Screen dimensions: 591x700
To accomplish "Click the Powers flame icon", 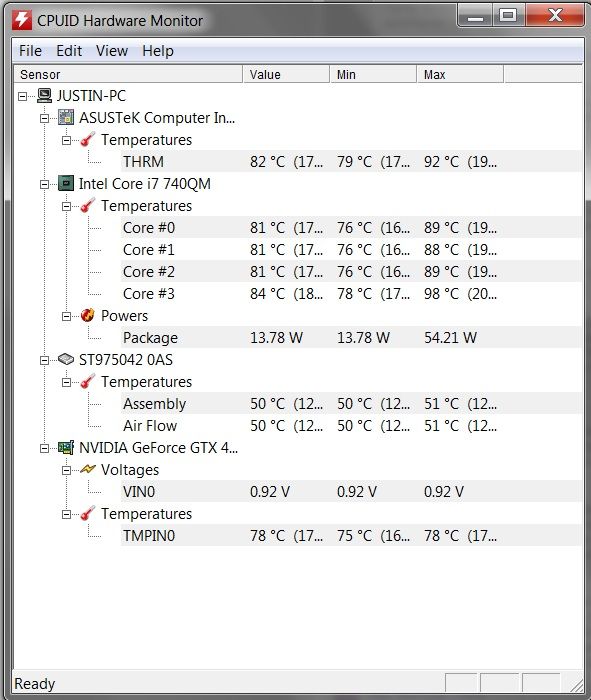I will click(87, 316).
